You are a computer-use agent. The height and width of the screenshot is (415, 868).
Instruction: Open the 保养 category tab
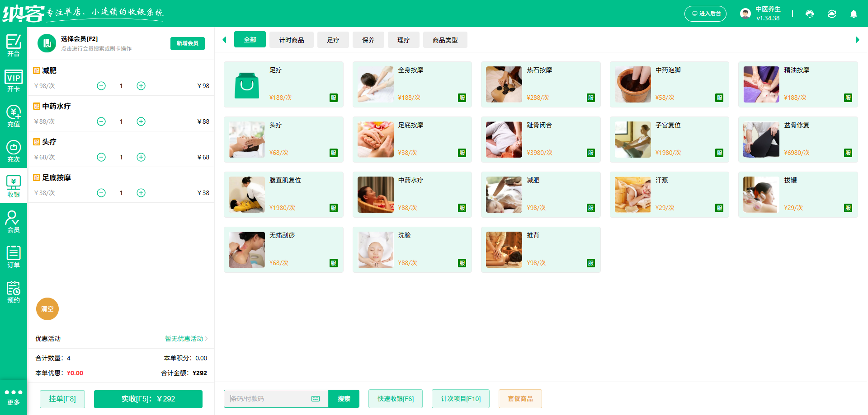click(368, 40)
